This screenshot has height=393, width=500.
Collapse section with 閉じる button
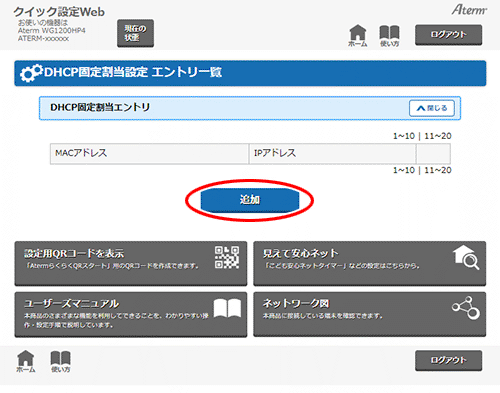432,108
